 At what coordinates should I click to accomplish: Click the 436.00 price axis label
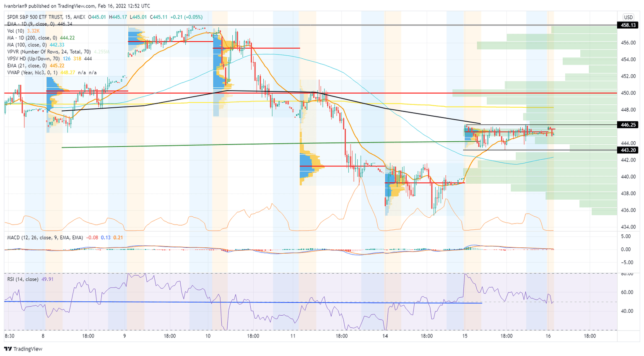(x=628, y=210)
